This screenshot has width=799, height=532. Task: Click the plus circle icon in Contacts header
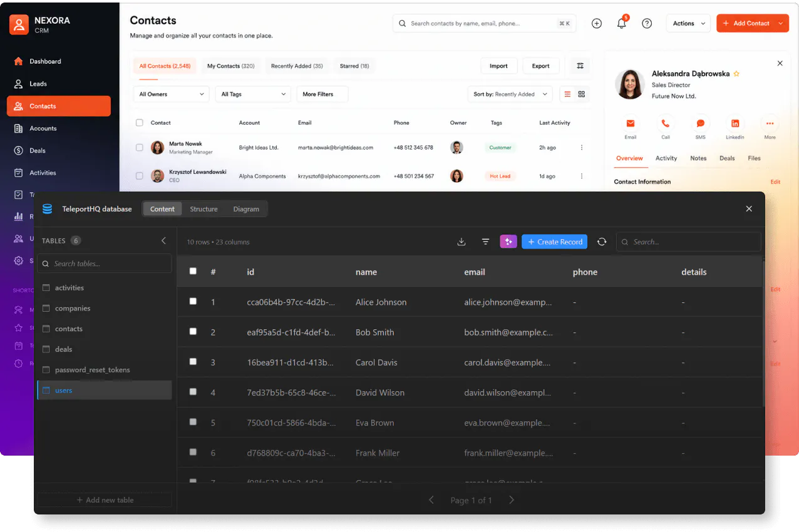tap(597, 23)
